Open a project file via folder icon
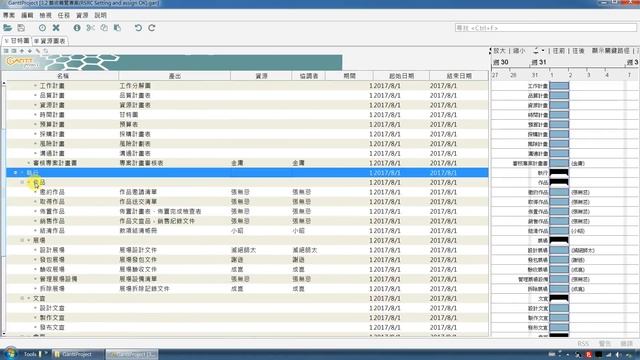 pos(7,28)
